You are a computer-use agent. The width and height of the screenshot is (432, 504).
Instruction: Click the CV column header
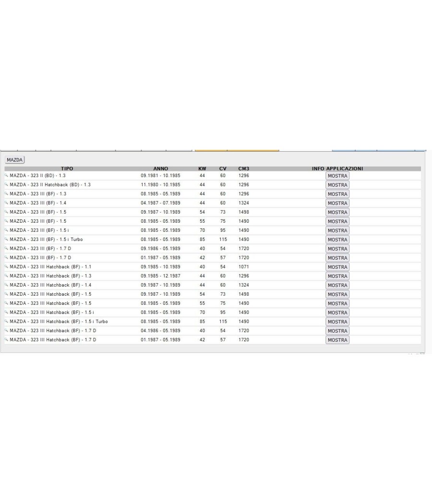pyautogui.click(x=223, y=168)
